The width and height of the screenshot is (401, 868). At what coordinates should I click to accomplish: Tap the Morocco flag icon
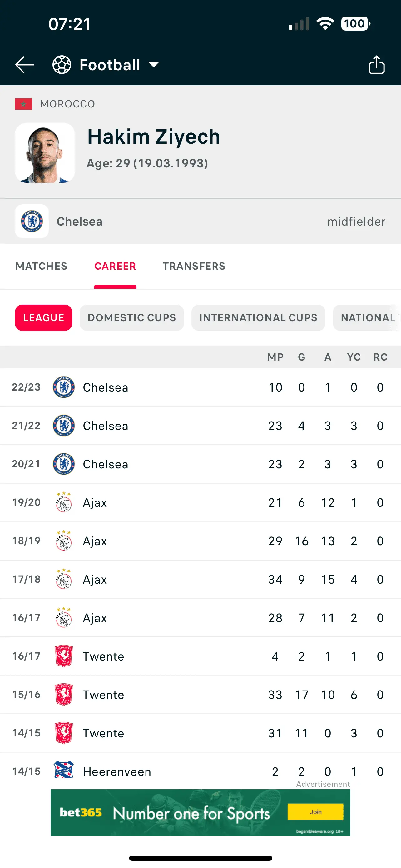point(23,104)
